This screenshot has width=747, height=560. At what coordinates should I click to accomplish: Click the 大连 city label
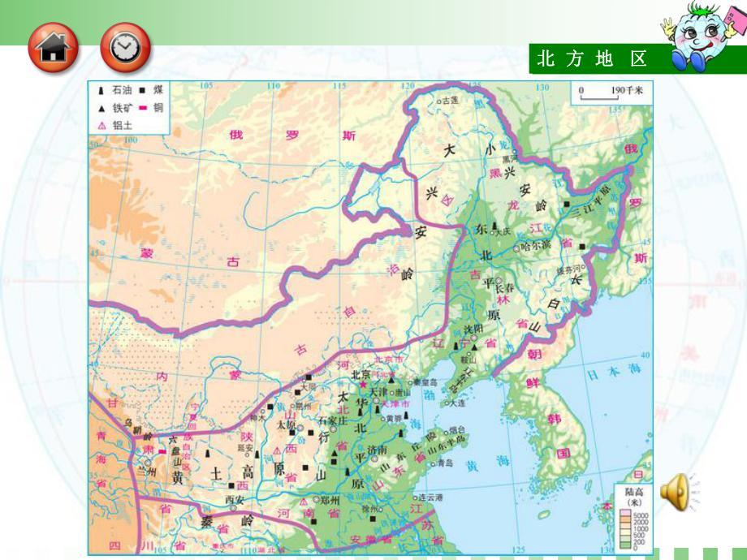coord(458,403)
